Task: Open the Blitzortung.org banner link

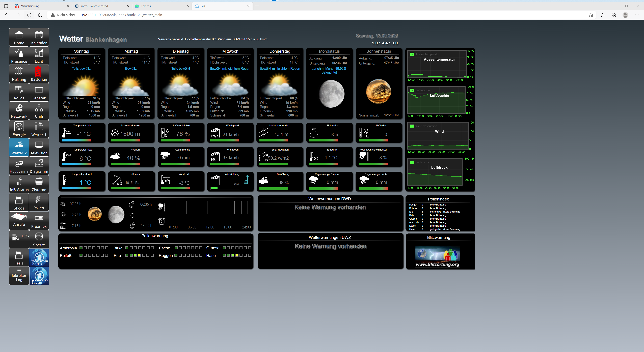Action: point(438,257)
